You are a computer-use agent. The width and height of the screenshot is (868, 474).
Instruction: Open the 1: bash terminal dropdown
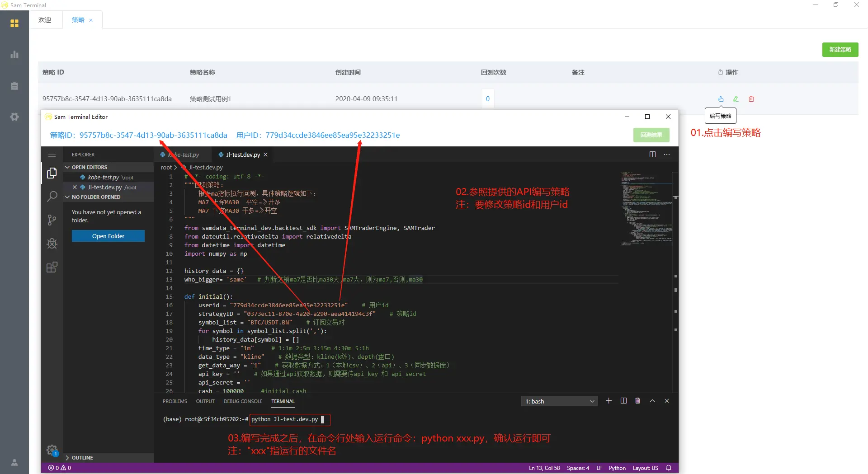(x=559, y=401)
